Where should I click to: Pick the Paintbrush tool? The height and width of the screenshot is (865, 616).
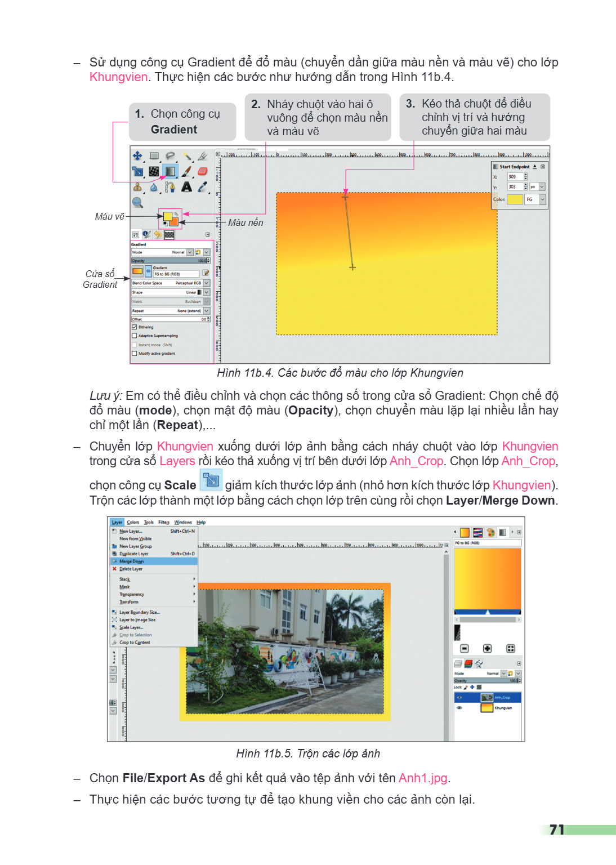186,171
